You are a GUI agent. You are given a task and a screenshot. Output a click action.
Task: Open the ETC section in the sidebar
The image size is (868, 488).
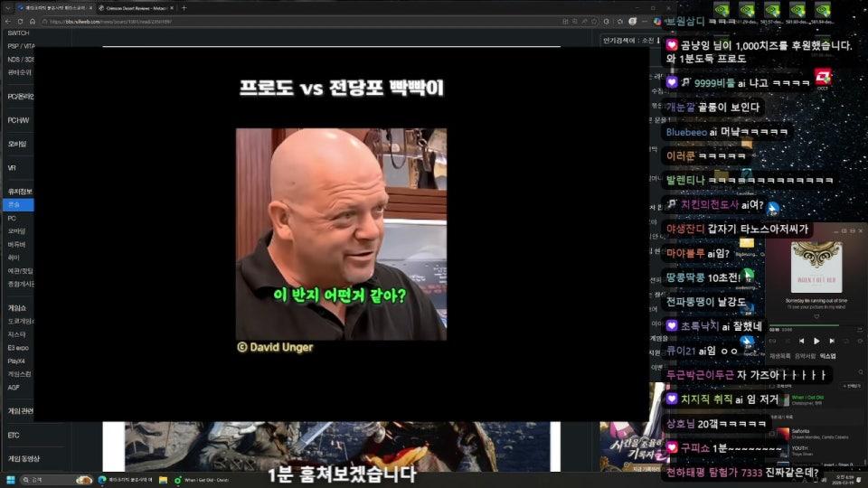point(14,435)
